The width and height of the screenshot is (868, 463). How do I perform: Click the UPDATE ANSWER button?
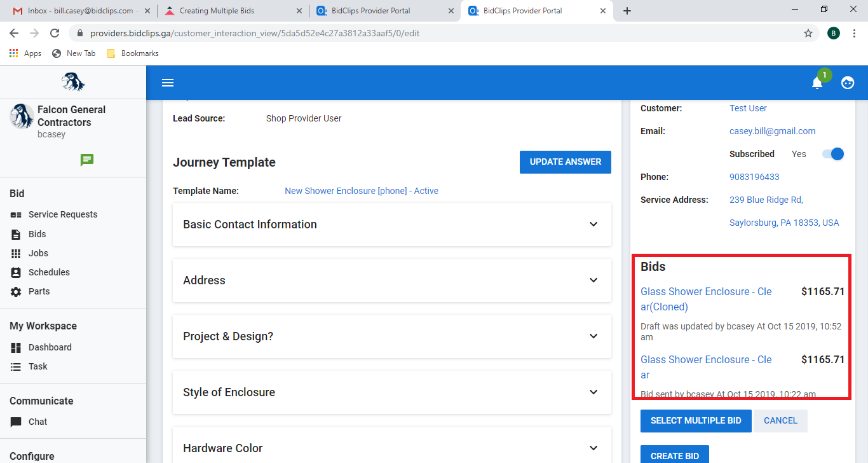566,162
